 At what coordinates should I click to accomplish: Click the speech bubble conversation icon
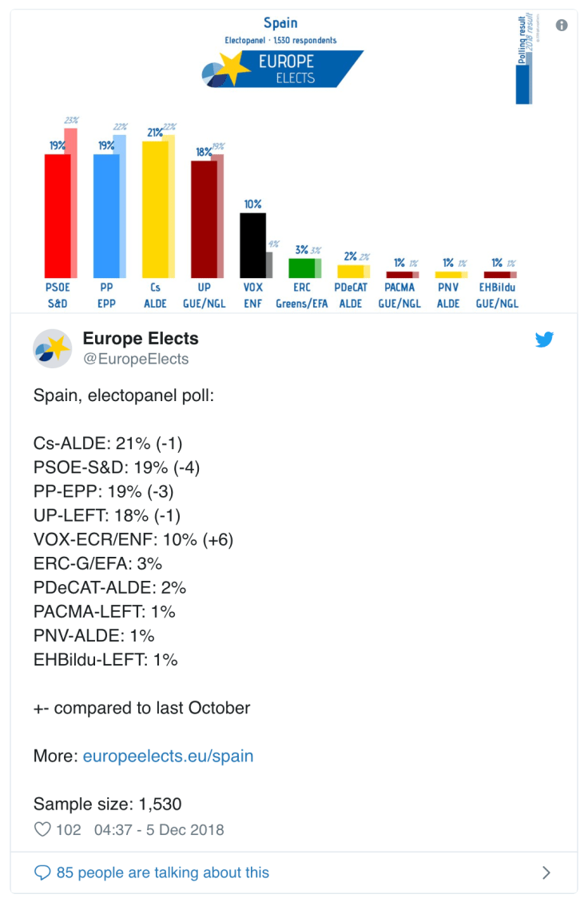41,872
